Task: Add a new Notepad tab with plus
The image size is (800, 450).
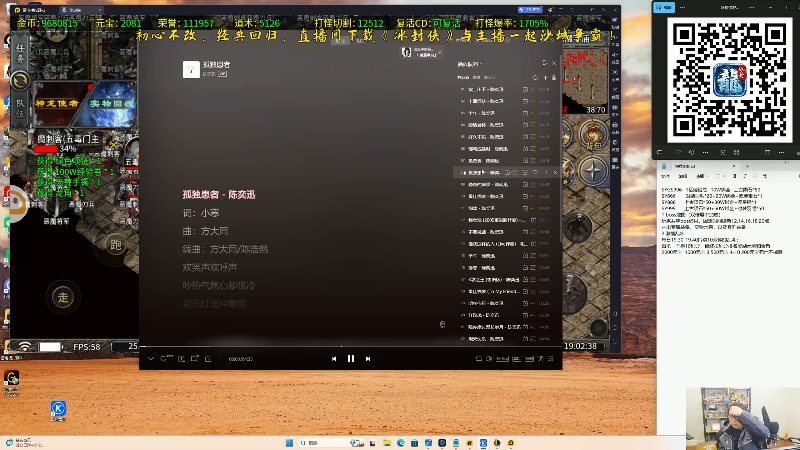Action: [x=747, y=166]
